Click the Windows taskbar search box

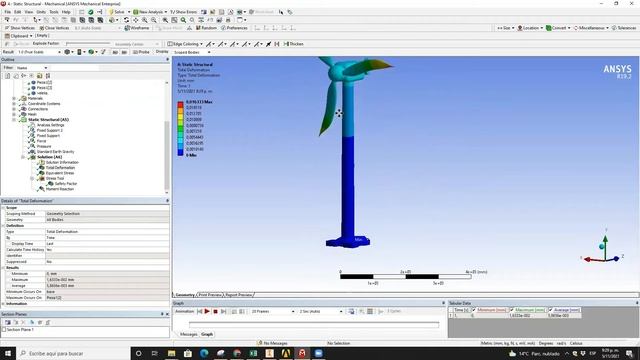[x=73, y=353]
